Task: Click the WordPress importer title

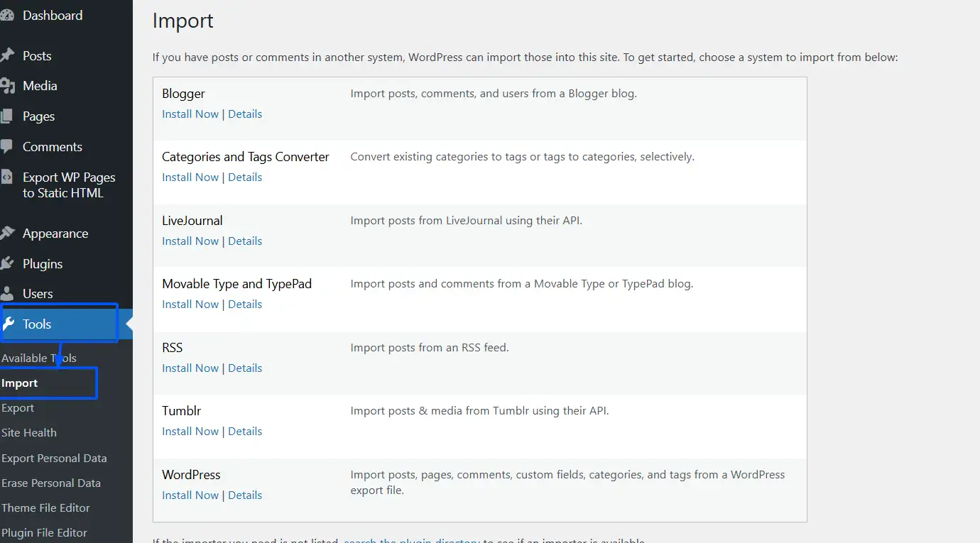Action: pyautogui.click(x=191, y=475)
